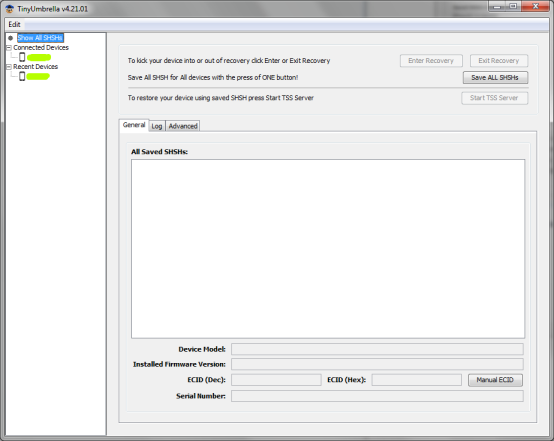Click the Manual ECID button
Viewport: 554px width, 441px height.
pos(495,380)
